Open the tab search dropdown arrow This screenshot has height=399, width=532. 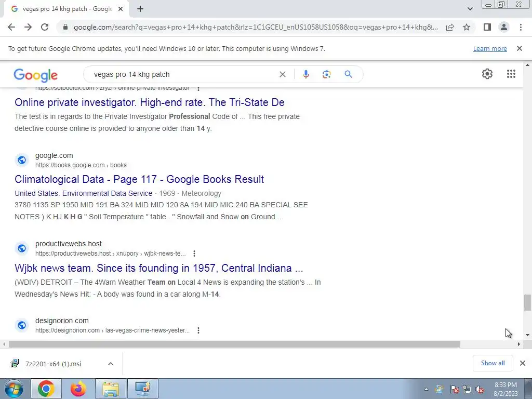470,9
